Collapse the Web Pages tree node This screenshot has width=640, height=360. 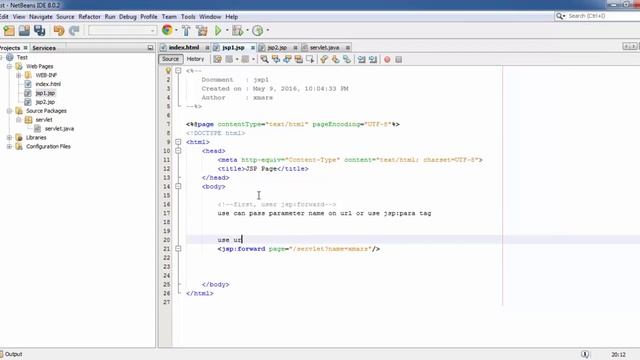click(x=9, y=66)
